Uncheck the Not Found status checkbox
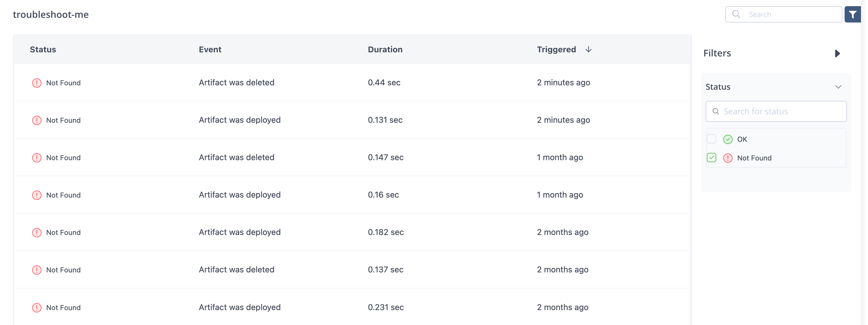The image size is (868, 325). click(711, 158)
